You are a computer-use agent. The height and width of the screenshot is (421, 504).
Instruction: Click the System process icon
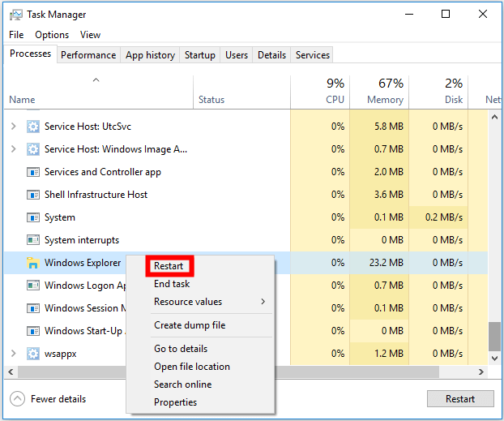tap(32, 217)
